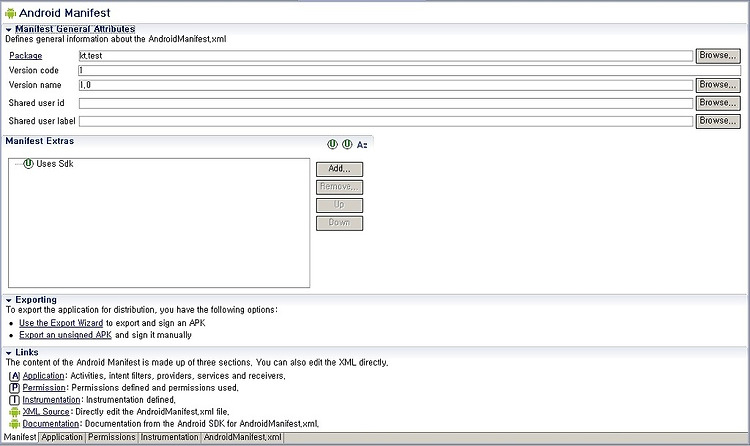This screenshot has width=750, height=446.
Task: Collapse the Links section
Action: (x=9, y=353)
